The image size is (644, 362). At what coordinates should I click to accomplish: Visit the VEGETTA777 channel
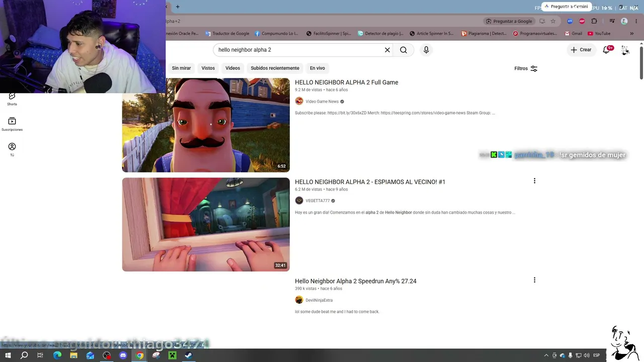(317, 201)
